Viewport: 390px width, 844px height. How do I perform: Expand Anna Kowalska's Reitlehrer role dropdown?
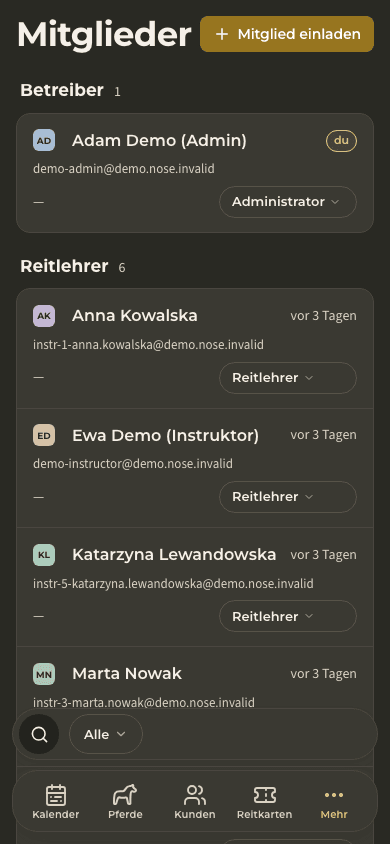(x=288, y=378)
